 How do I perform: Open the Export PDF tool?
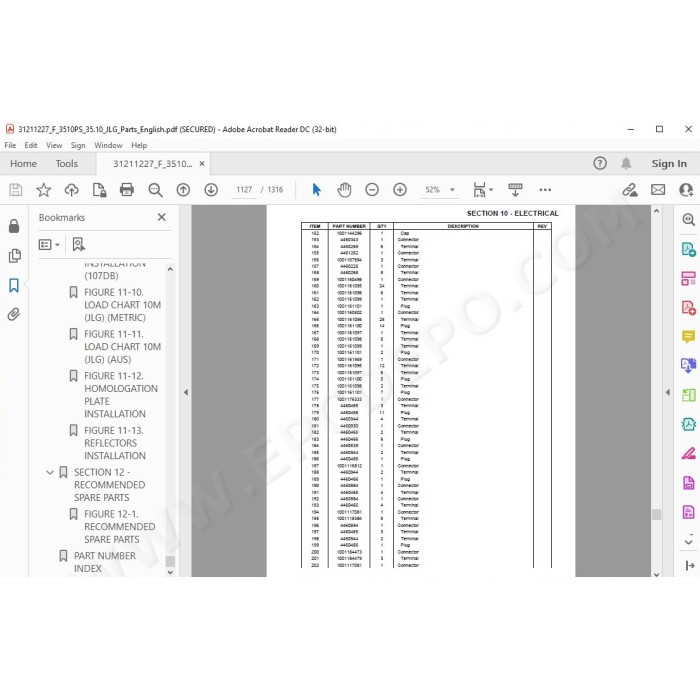688,249
